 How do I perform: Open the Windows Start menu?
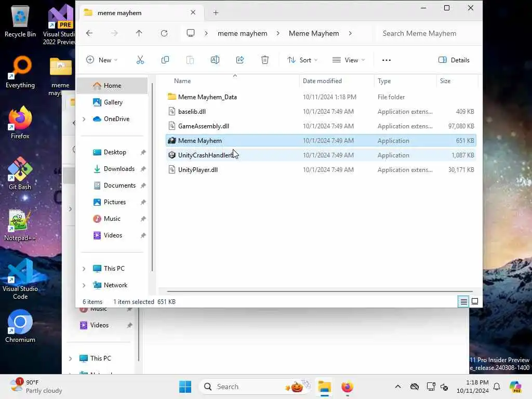click(185, 387)
